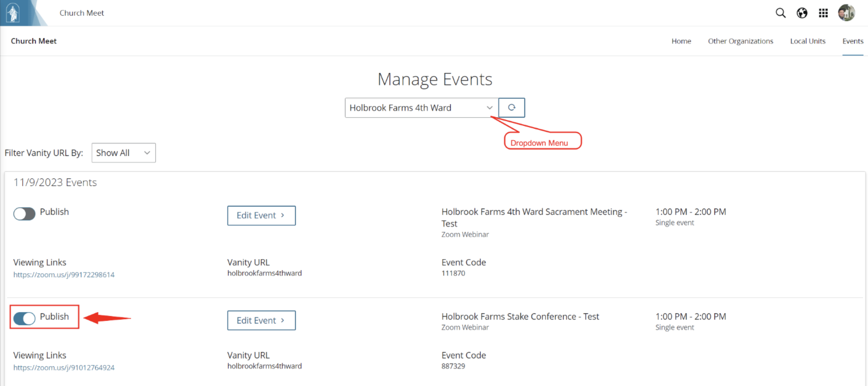The width and height of the screenshot is (868, 386).
Task: Click Sacrament Meeting - Test event title
Action: tap(534, 218)
